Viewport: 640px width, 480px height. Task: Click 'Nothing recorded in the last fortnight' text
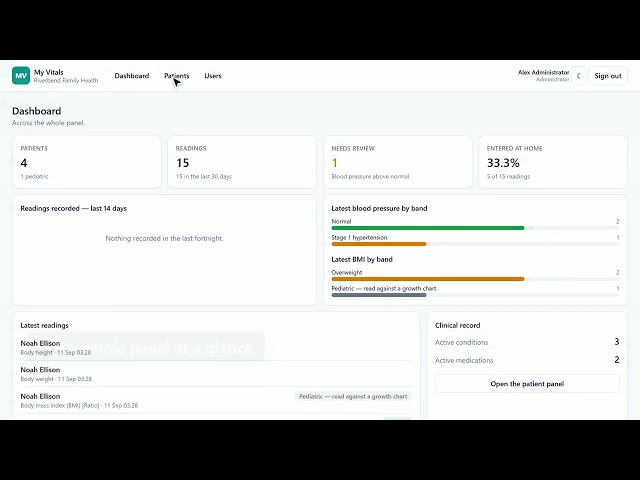pos(164,238)
